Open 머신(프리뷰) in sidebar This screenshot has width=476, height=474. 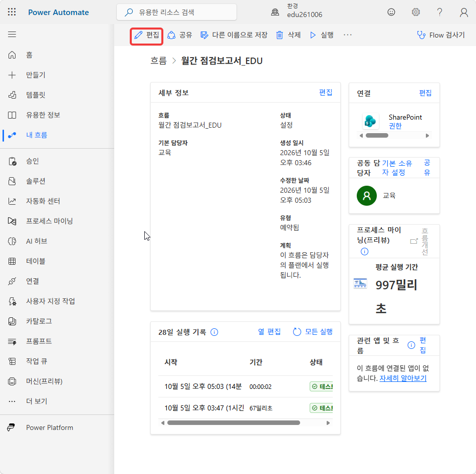(44, 381)
